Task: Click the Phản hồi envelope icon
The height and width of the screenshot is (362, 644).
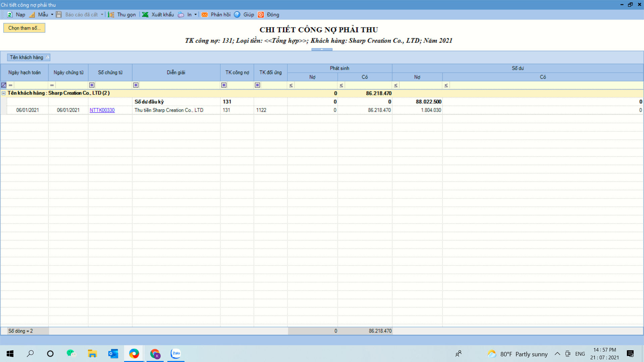Action: [x=205, y=15]
